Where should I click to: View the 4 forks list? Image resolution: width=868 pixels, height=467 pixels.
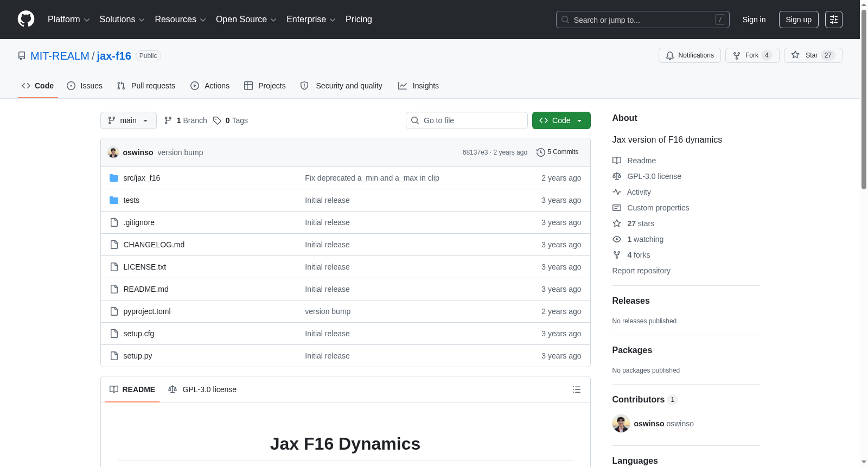click(631, 255)
